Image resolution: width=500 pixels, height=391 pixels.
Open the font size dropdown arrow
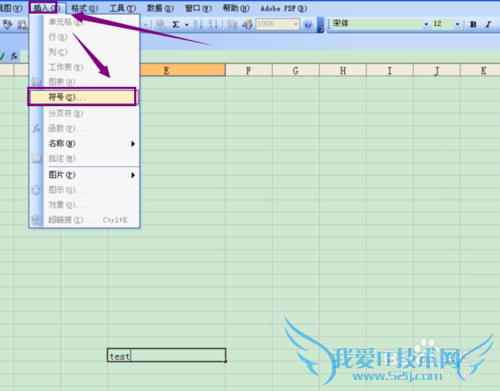(457, 24)
